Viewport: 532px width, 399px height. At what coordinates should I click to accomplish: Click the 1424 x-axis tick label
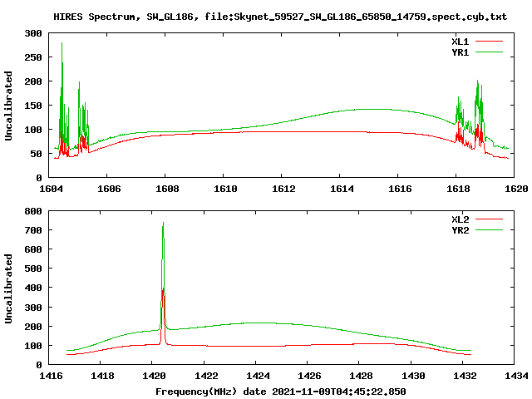[258, 376]
